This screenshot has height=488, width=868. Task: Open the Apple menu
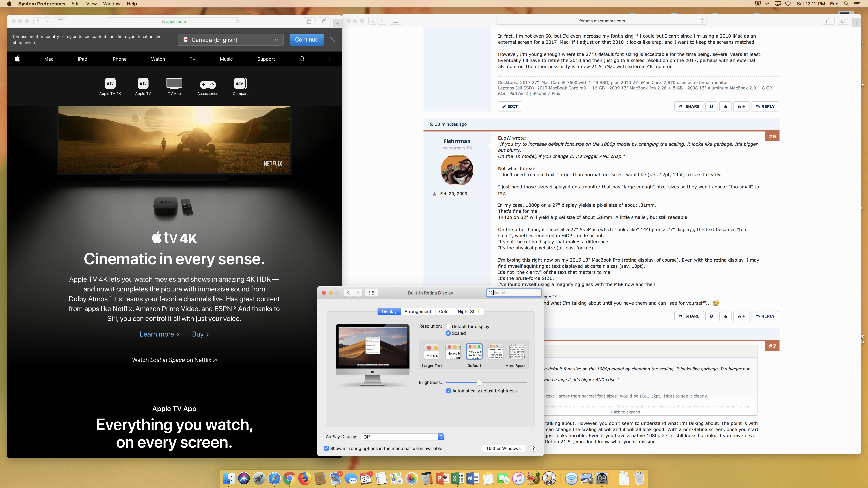[x=9, y=4]
